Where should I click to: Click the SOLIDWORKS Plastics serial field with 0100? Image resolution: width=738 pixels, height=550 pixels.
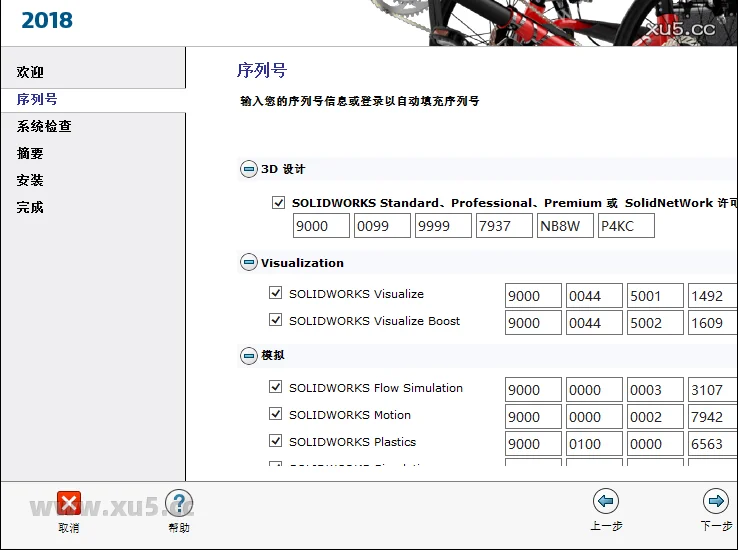[x=594, y=444]
